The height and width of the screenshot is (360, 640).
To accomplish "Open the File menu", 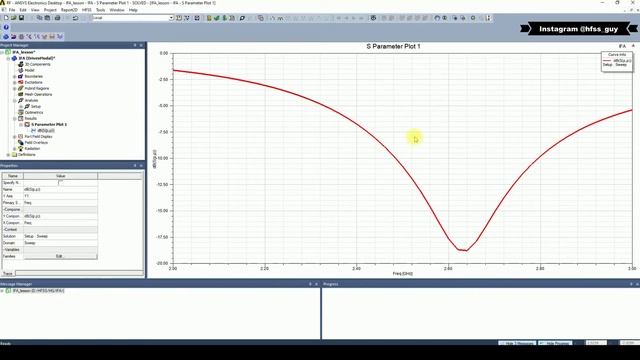I will (12, 10).
